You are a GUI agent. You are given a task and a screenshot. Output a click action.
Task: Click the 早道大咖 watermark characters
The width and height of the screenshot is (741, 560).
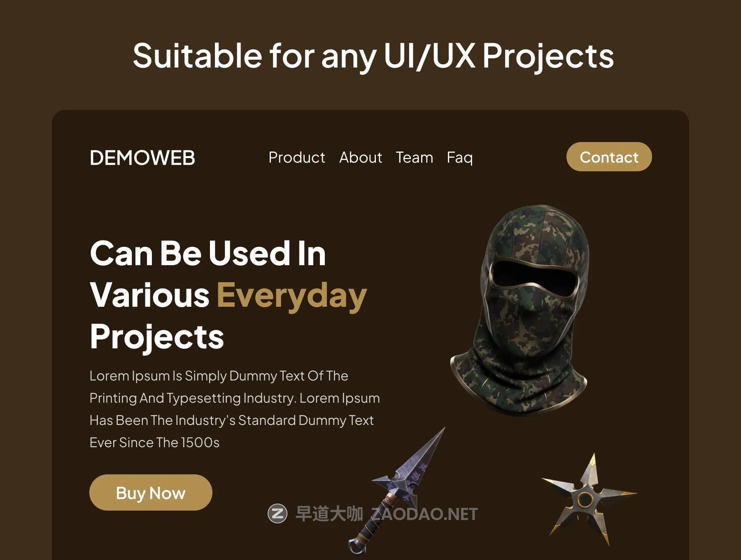point(329,514)
